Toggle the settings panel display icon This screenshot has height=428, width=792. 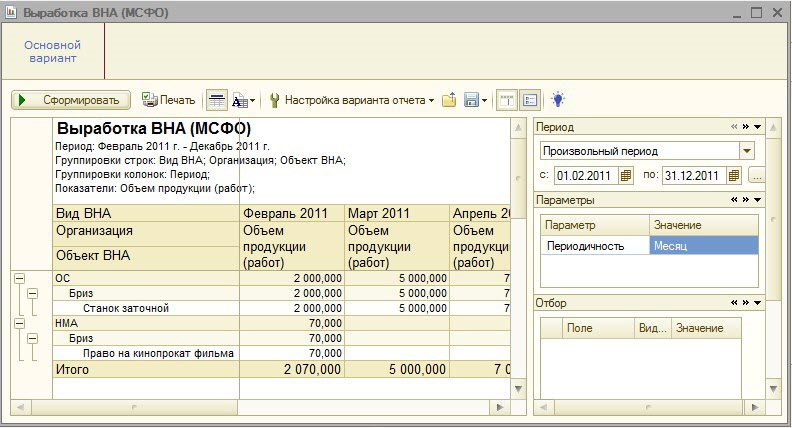529,100
